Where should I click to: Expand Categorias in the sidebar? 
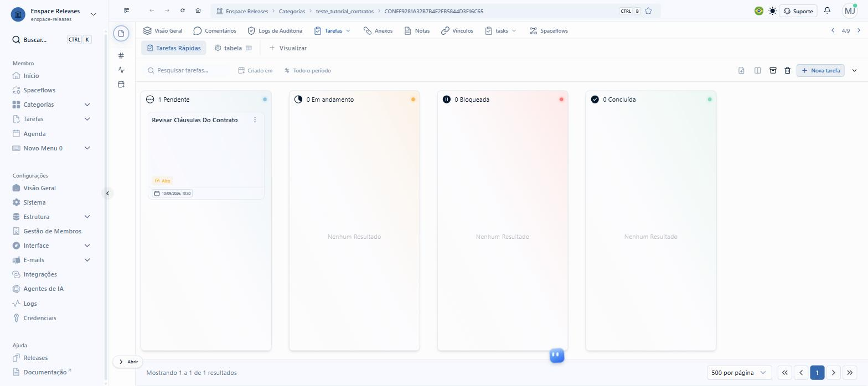87,105
